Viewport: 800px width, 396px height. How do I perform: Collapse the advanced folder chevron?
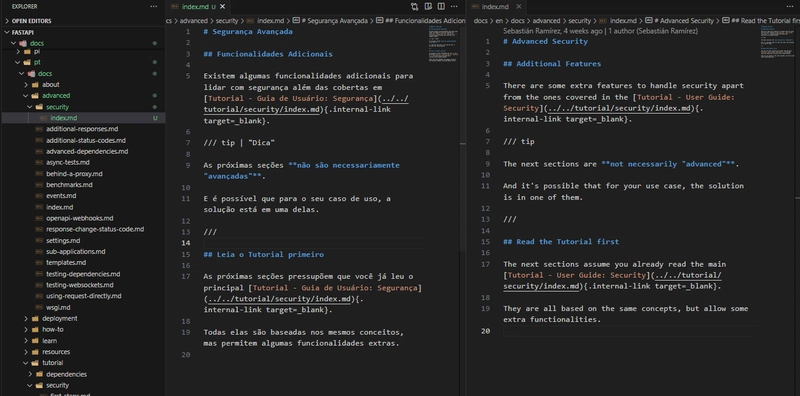coord(26,95)
